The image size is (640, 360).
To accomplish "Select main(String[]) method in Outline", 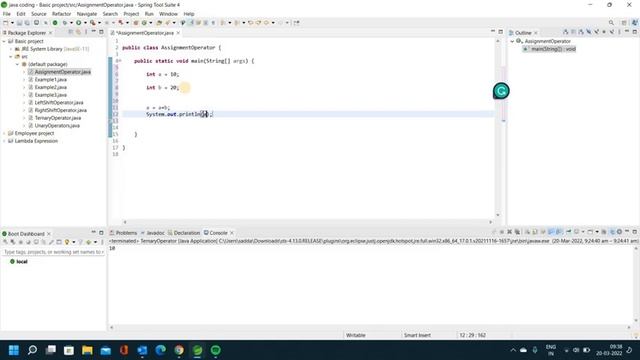I will [550, 49].
